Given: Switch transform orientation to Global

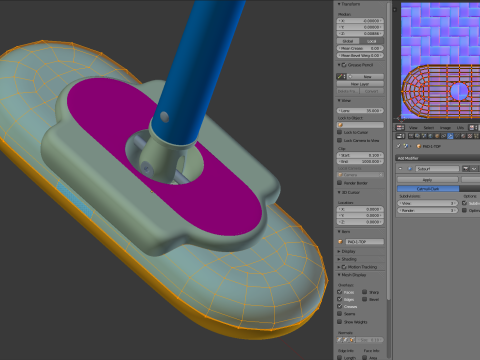Looking at the screenshot, I should click(x=348, y=41).
